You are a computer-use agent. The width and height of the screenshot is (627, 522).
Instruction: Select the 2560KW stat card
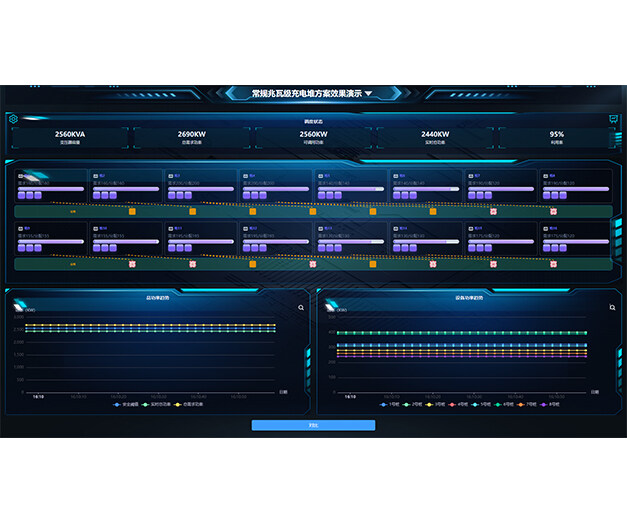[x=313, y=138]
